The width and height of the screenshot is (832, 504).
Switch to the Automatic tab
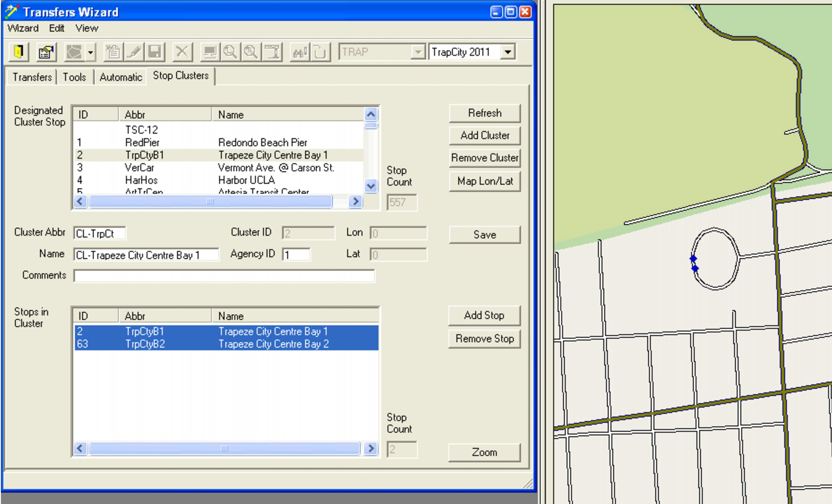point(121,77)
